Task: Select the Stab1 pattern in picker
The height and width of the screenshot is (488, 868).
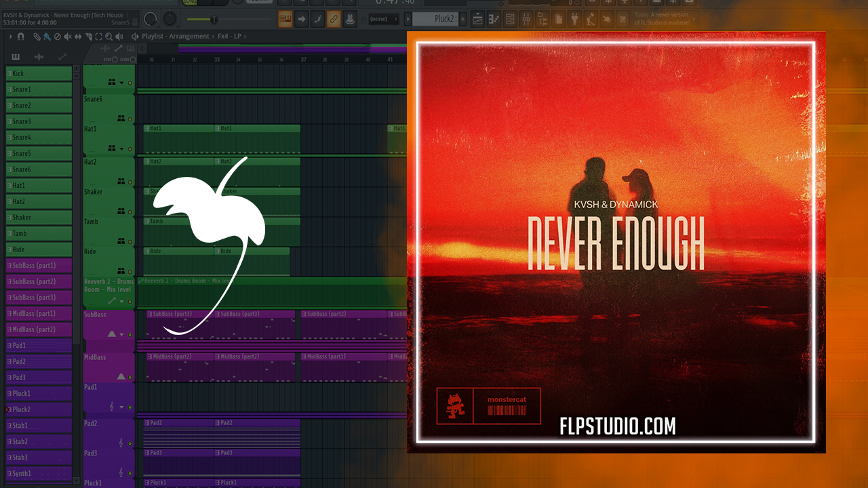Action: [39, 426]
